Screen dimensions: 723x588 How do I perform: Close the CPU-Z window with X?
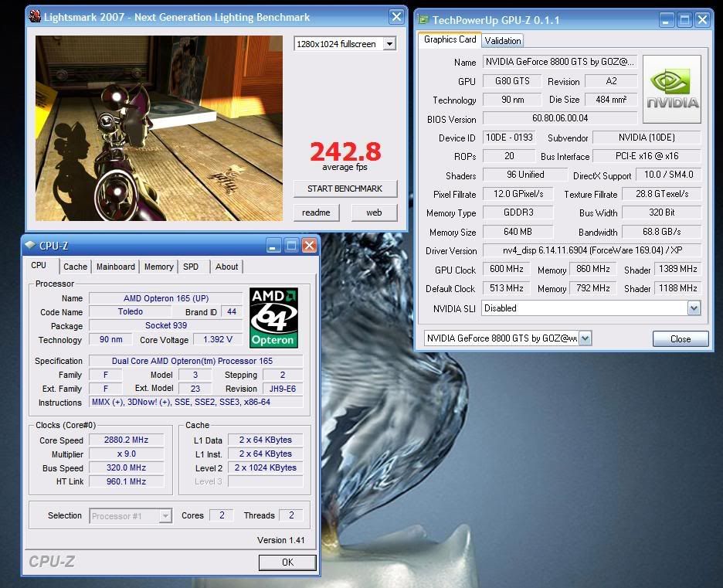pyautogui.click(x=309, y=246)
